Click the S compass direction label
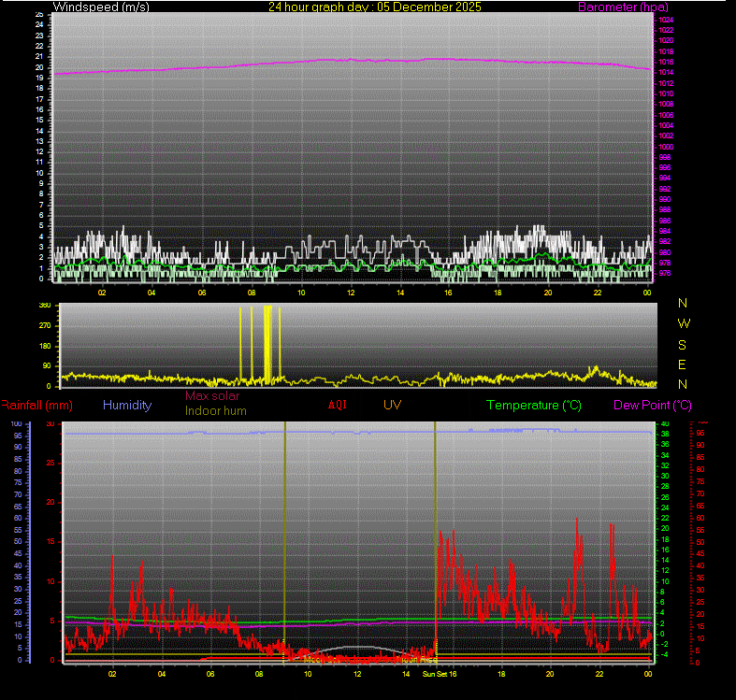736x700 pixels. click(x=682, y=345)
